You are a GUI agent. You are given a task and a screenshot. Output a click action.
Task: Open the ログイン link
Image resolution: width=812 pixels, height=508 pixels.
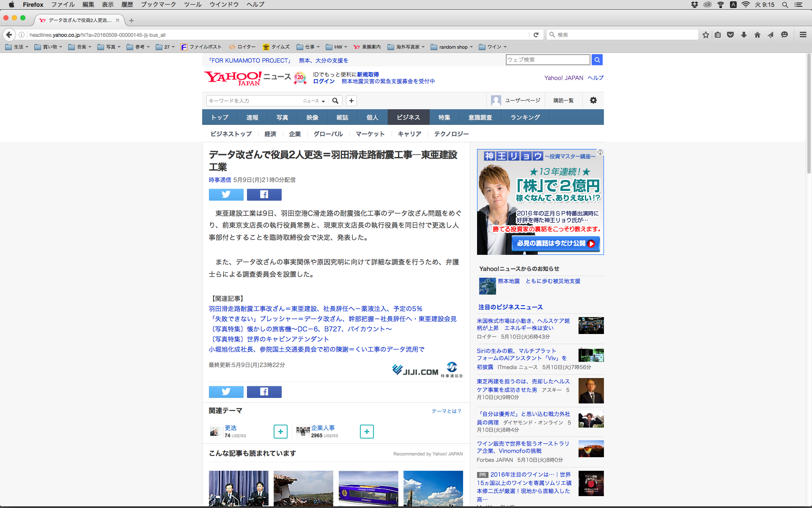[x=324, y=81]
